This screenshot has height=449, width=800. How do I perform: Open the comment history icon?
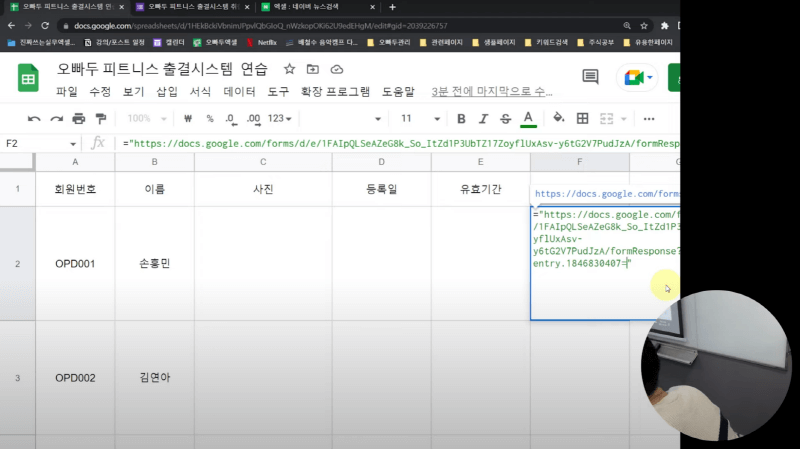pos(590,77)
